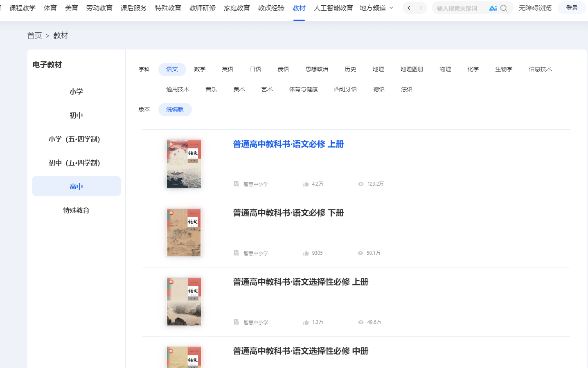Select the 体育与健康 subject filter
The image size is (588, 368).
coord(304,89)
